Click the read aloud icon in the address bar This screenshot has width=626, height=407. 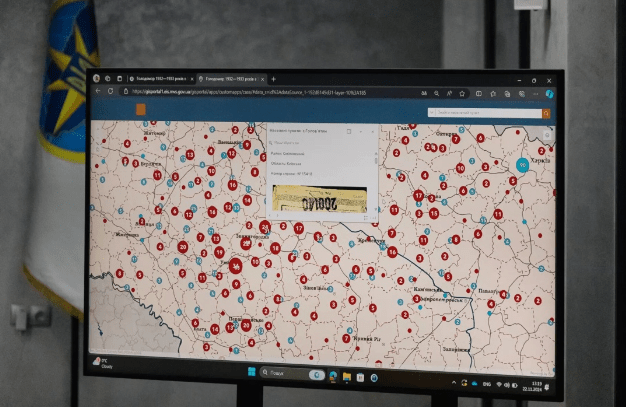click(x=449, y=93)
